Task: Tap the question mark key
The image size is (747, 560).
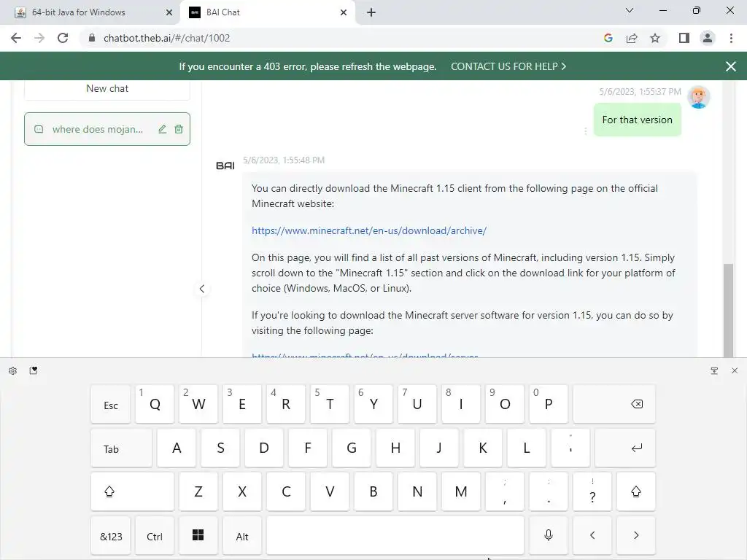Action: click(x=592, y=491)
